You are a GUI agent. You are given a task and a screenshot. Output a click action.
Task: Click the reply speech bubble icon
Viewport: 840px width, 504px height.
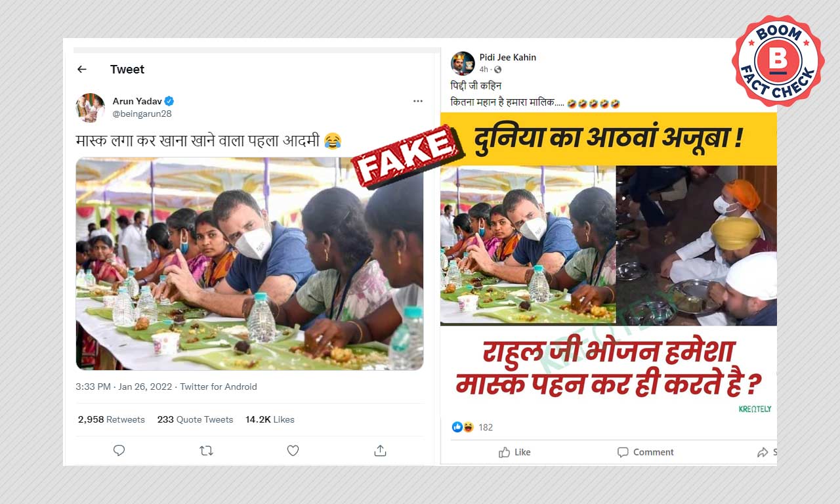119,450
